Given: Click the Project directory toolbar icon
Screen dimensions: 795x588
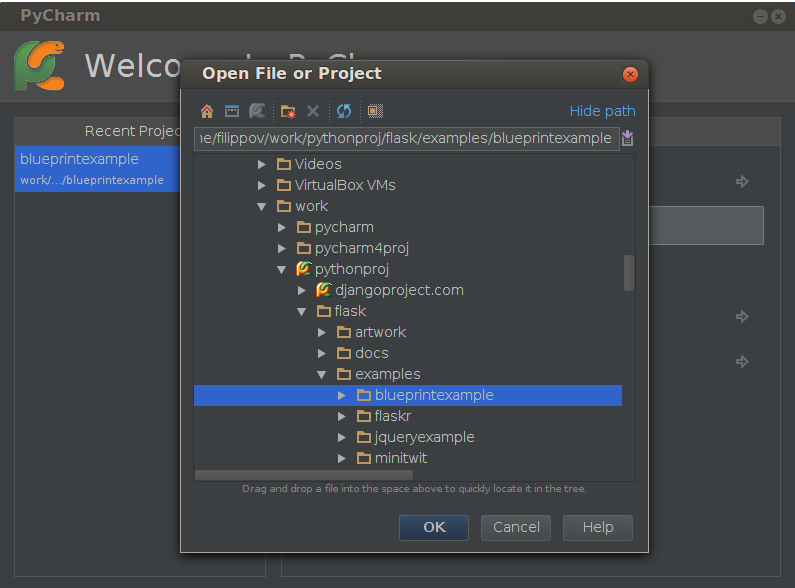Looking at the screenshot, I should point(257,111).
